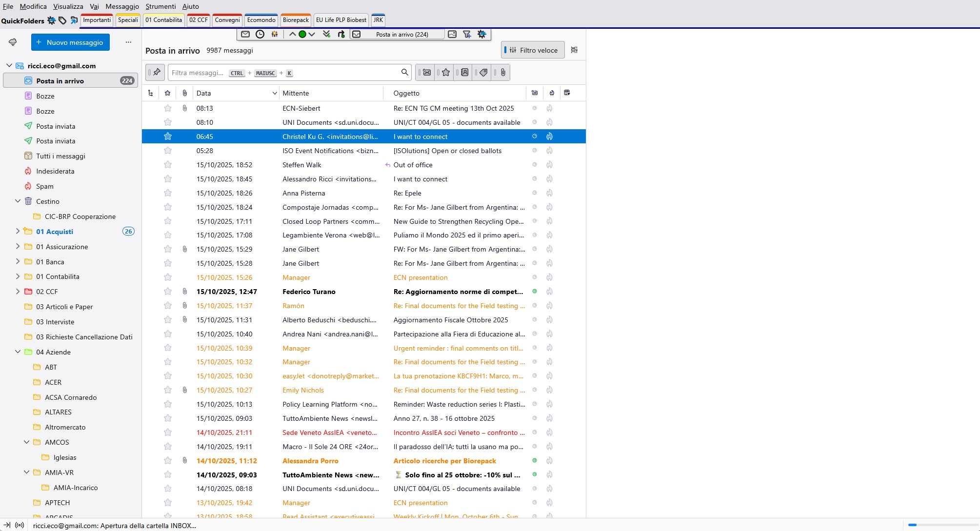This screenshot has width=980, height=531.
Task: Filter messages with attachments
Action: pyautogui.click(x=503, y=73)
